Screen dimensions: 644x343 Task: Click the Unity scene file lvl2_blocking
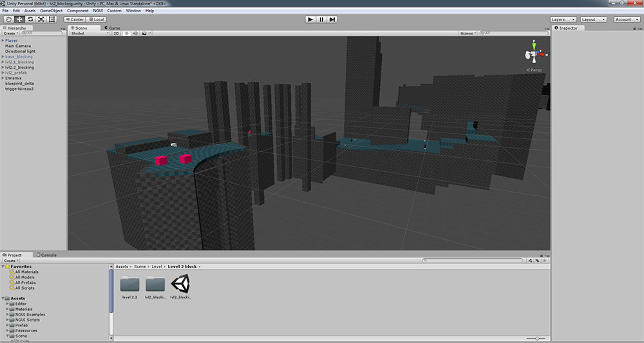point(181,286)
